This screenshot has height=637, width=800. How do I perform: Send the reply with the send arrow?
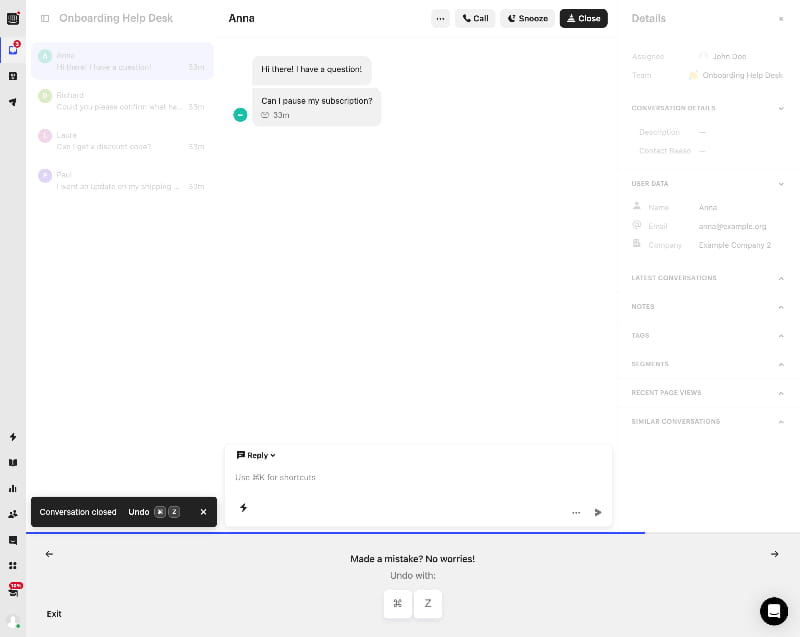[598, 513]
